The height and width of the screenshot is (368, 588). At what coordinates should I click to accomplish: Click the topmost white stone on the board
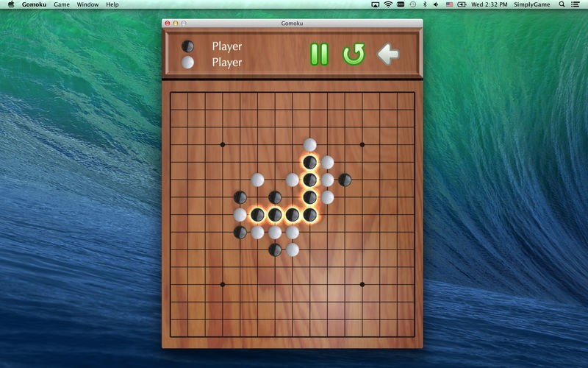point(310,144)
